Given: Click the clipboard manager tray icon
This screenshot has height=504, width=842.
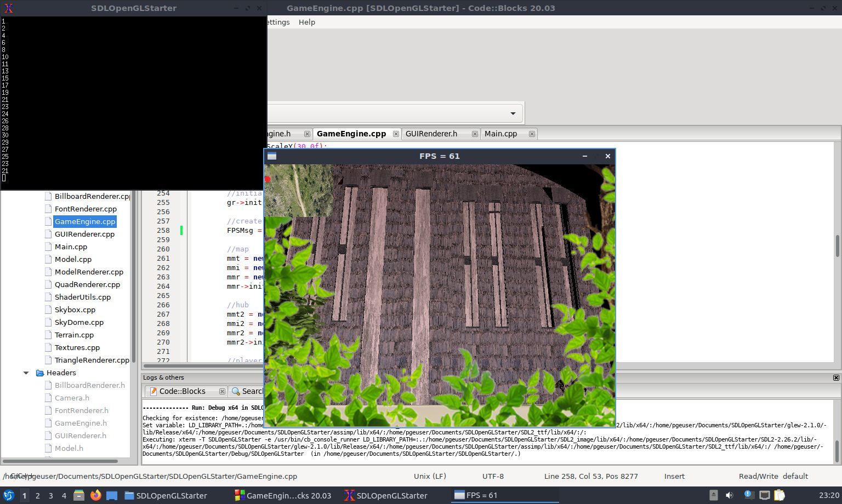Looking at the screenshot, I should 779,496.
